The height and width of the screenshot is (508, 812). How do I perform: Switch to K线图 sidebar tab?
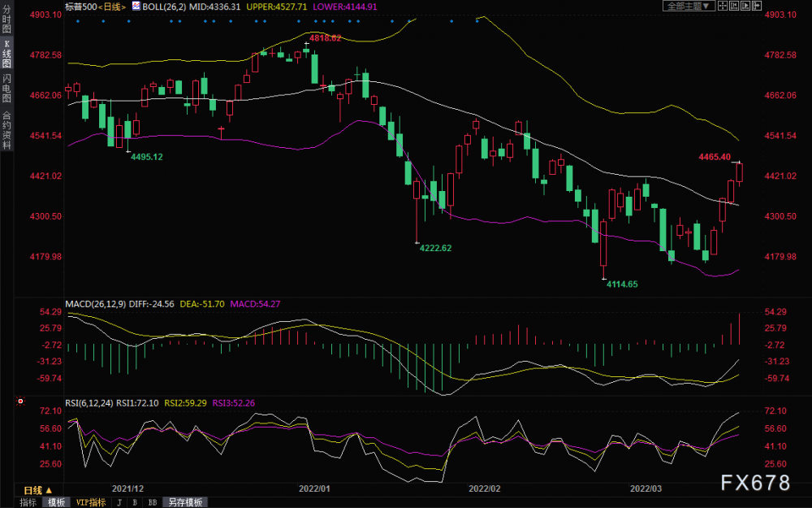[6, 54]
